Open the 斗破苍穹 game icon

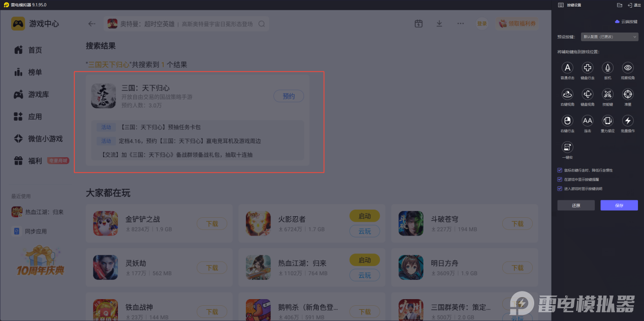click(411, 224)
